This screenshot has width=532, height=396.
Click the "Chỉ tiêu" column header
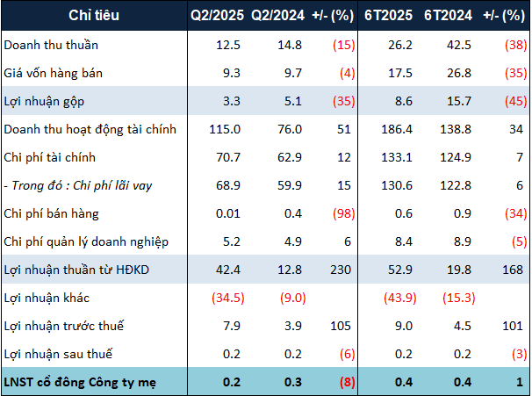(93, 16)
